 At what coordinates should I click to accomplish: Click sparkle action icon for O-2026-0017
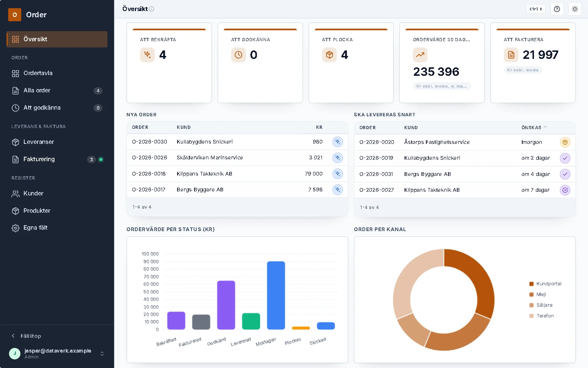[x=337, y=190]
